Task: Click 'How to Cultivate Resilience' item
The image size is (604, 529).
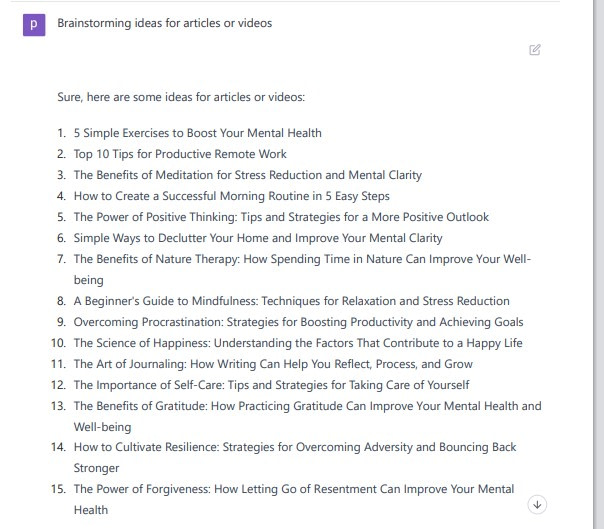Action: tap(295, 457)
